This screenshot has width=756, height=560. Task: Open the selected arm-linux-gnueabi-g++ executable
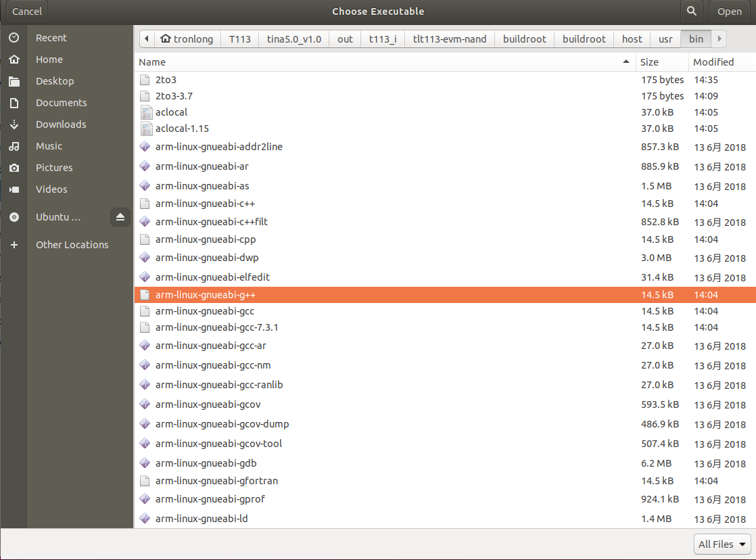730,11
